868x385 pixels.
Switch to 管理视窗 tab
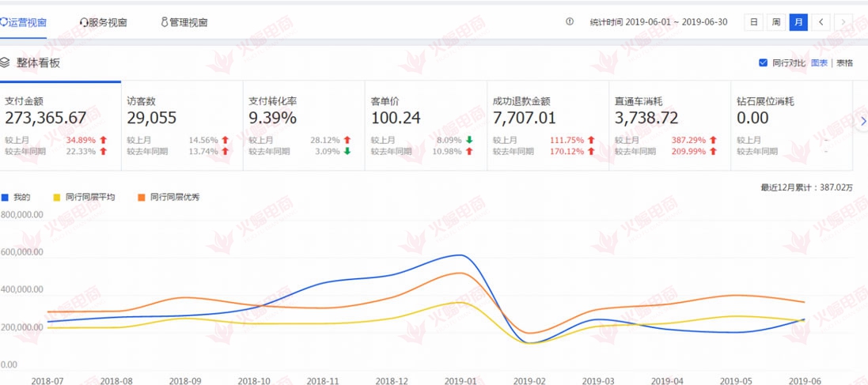click(188, 23)
